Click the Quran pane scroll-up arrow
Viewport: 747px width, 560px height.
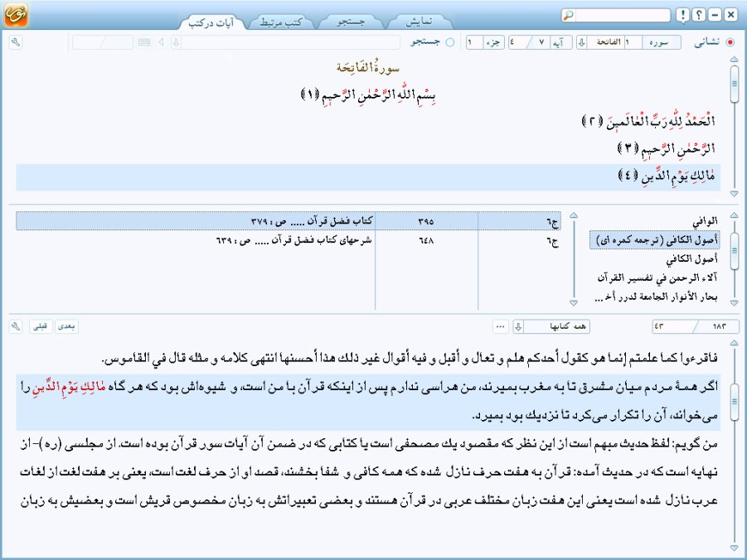click(734, 60)
